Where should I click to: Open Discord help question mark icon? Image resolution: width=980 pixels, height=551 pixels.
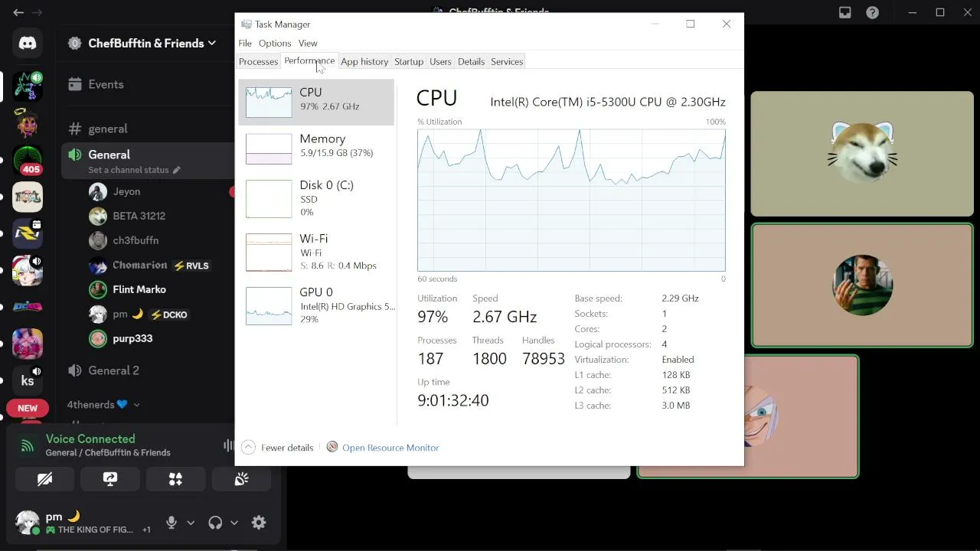click(872, 12)
